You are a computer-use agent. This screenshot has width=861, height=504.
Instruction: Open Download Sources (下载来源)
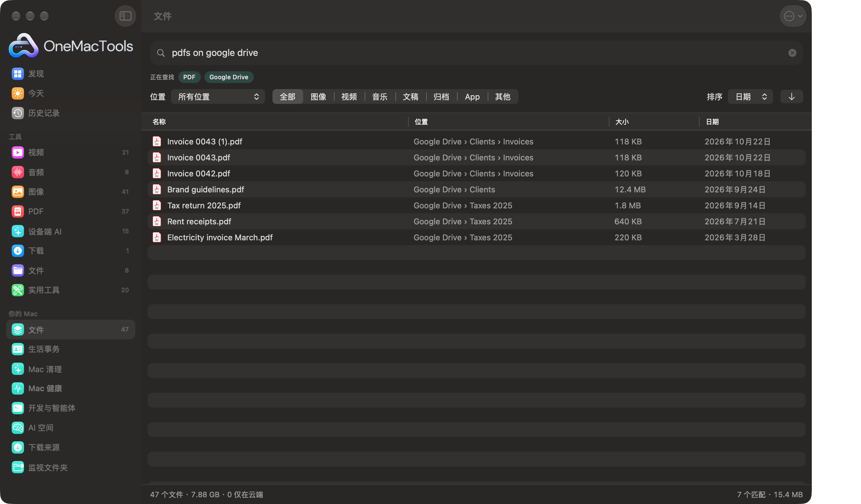click(x=70, y=447)
